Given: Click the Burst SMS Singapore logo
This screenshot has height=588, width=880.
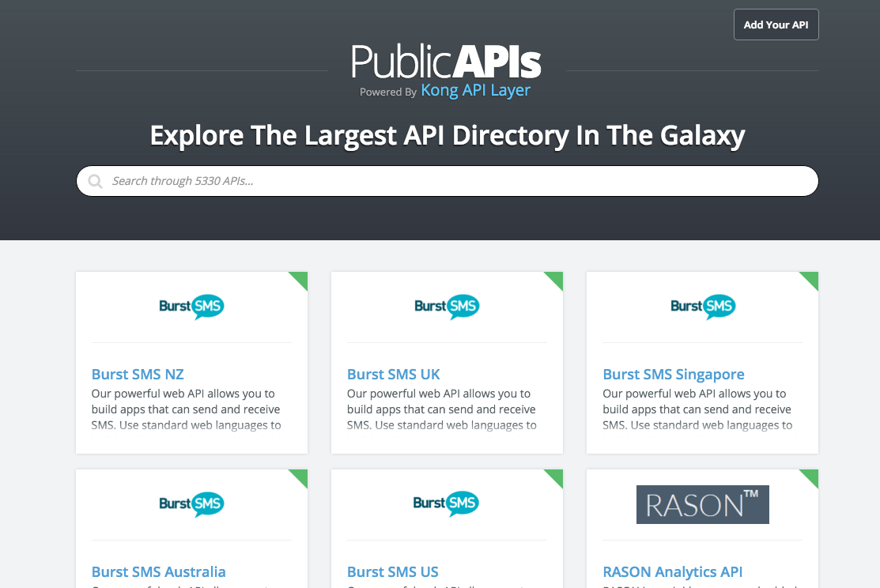Looking at the screenshot, I should point(703,306).
